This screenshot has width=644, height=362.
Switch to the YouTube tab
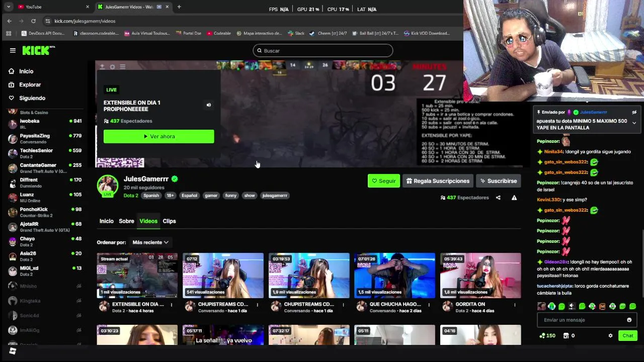click(x=52, y=7)
